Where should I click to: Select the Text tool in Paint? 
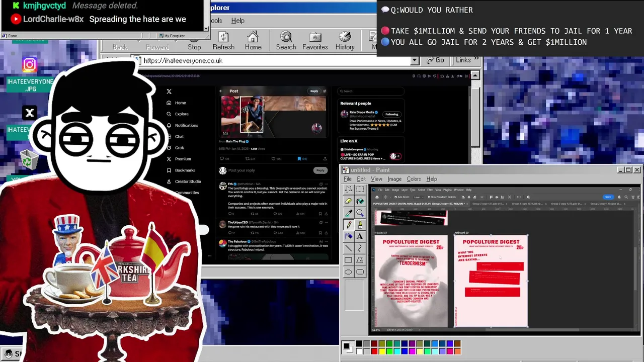[x=360, y=236]
